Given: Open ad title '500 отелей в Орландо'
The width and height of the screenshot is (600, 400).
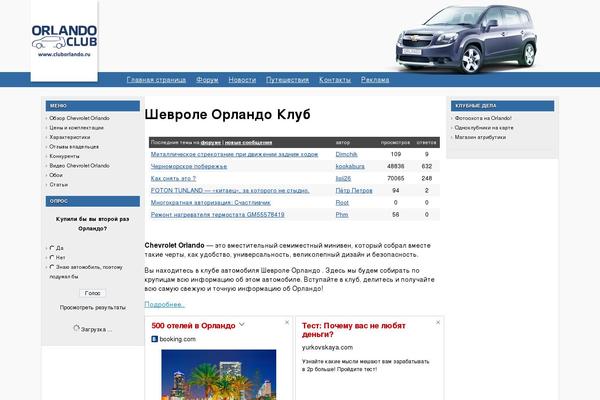Looking at the screenshot, I should [193, 326].
